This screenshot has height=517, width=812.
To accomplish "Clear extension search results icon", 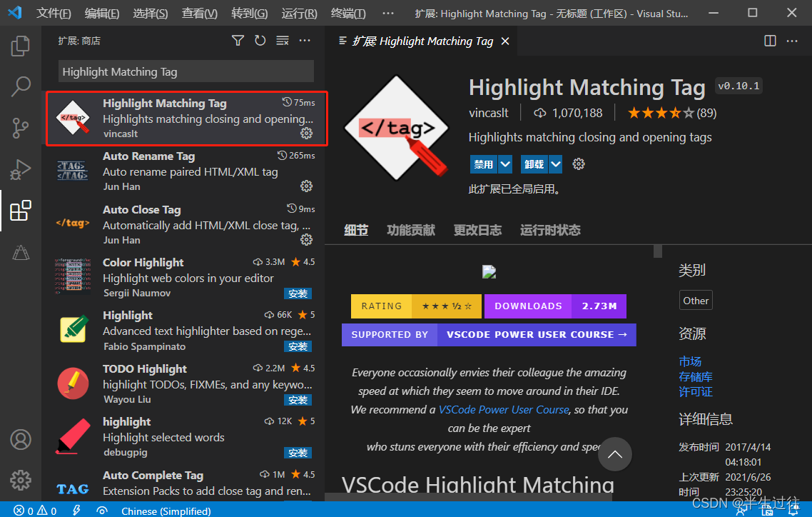I will (283, 41).
